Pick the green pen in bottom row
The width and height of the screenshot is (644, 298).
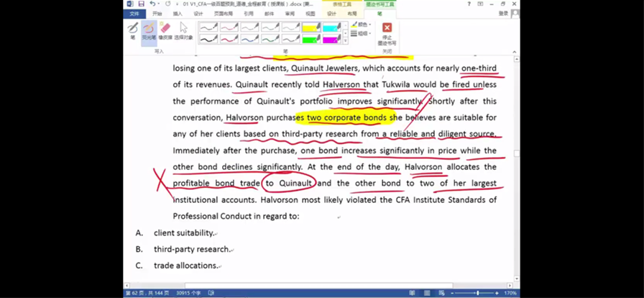[x=270, y=39]
